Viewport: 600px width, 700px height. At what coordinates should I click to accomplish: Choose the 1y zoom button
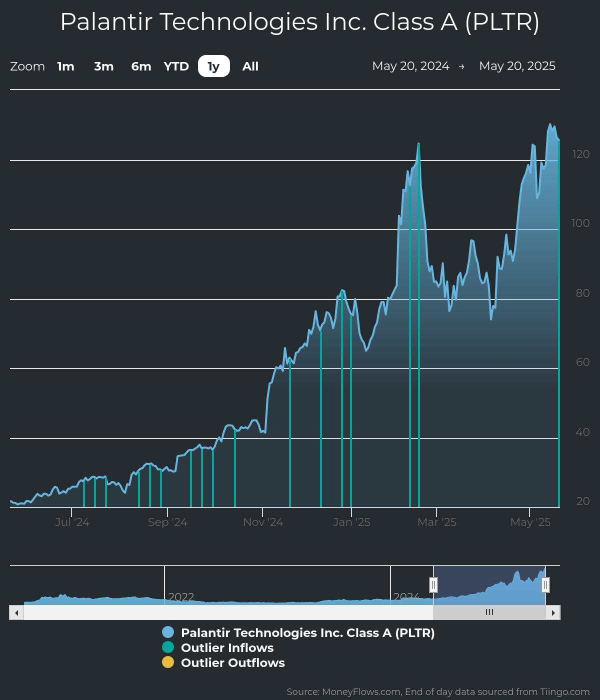pyautogui.click(x=214, y=66)
